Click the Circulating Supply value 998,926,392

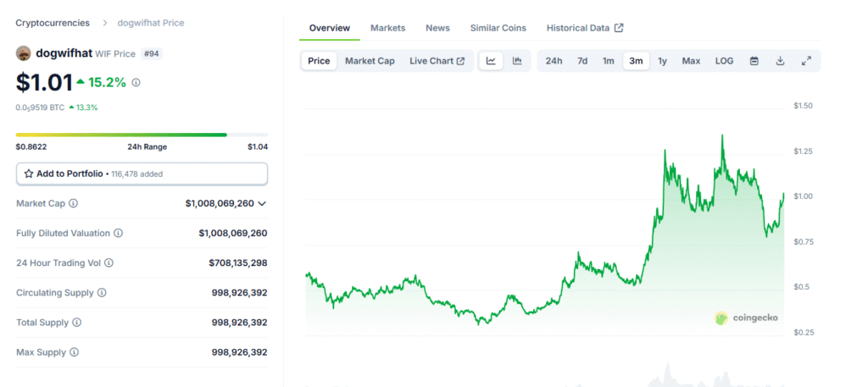(x=239, y=293)
